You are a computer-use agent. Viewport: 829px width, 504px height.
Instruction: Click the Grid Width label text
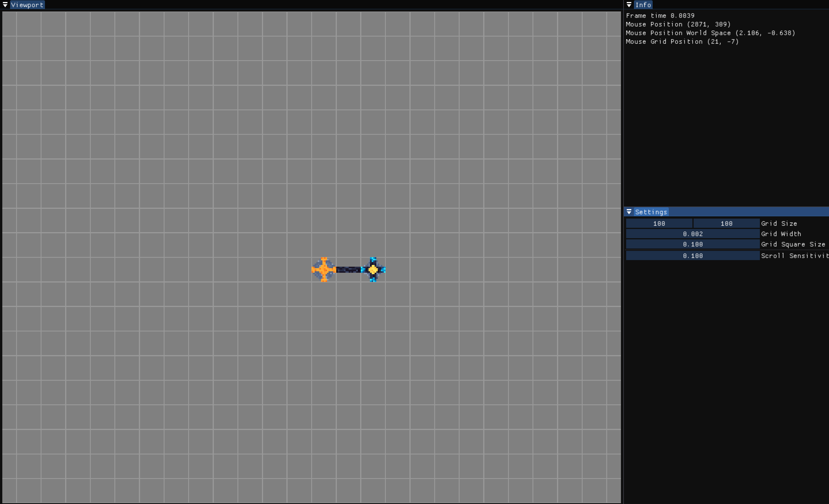[x=781, y=234]
